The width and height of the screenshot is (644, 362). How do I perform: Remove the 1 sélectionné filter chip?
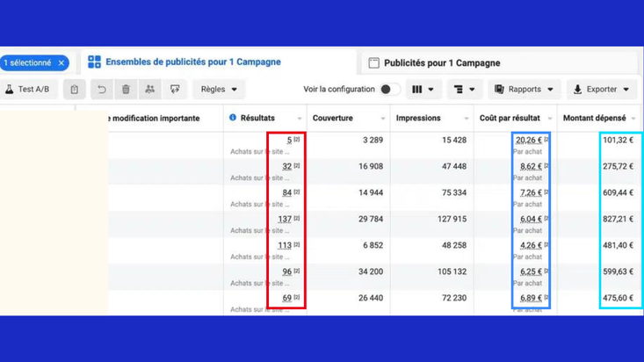tap(62, 63)
